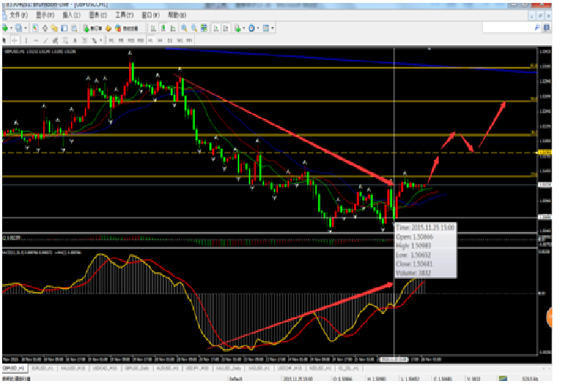Switch chart to Candlesticks mode
This screenshot has width=564, height=392.
click(x=163, y=28)
